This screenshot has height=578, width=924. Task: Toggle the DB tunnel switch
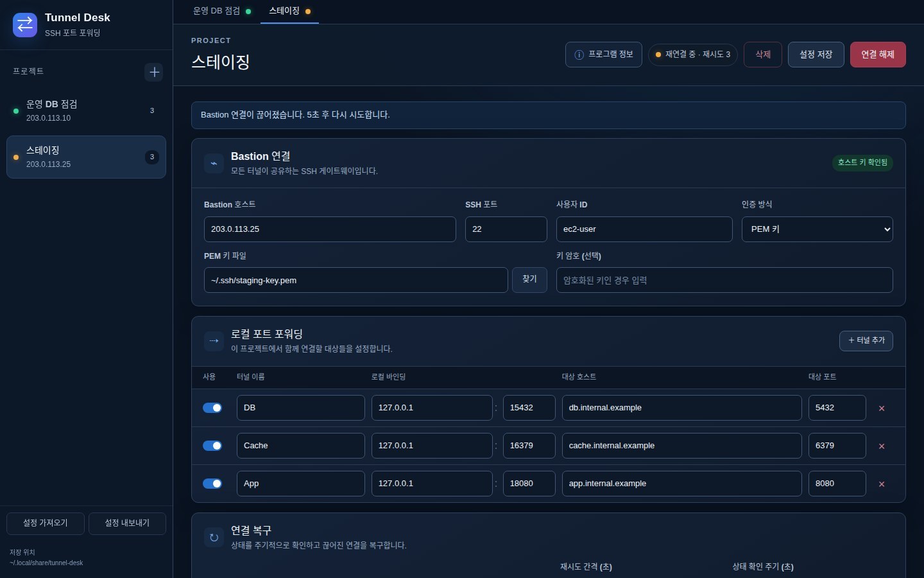(x=212, y=408)
